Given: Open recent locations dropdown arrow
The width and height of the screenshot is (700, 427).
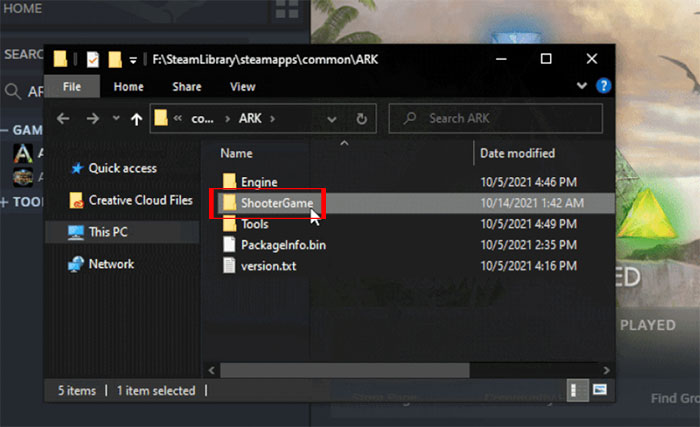Looking at the screenshot, I should point(116,118).
